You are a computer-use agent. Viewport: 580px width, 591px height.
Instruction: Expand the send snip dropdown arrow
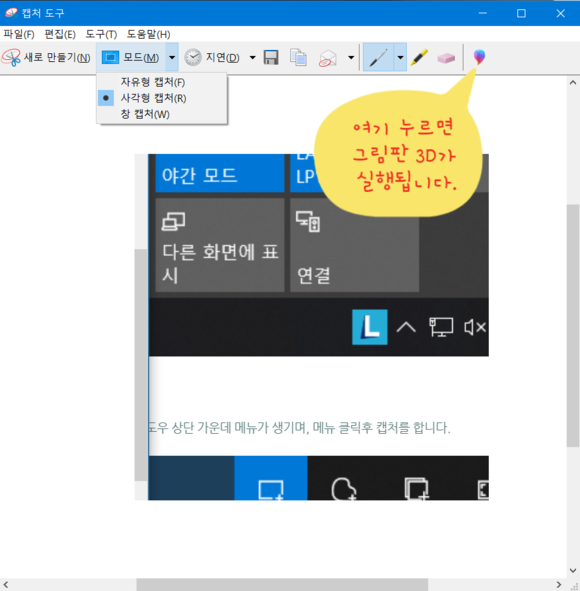pyautogui.click(x=351, y=58)
